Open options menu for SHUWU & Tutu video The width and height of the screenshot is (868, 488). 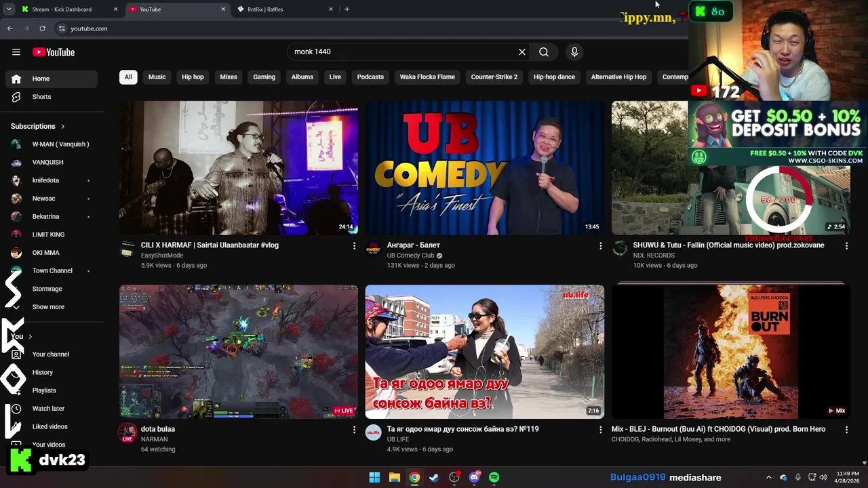pyautogui.click(x=846, y=245)
